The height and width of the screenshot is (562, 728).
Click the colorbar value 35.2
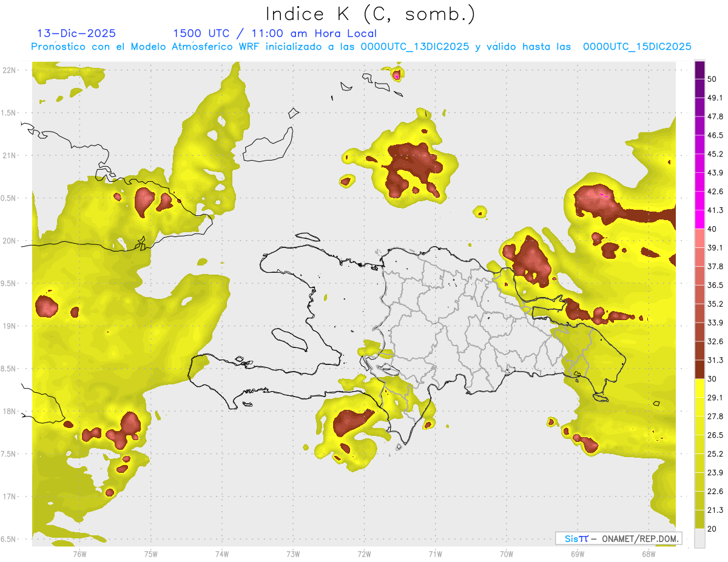pos(716,304)
